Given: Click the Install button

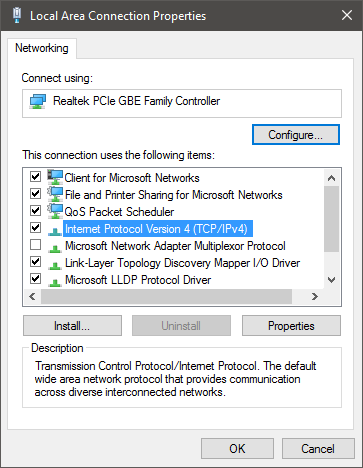Looking at the screenshot, I should (72, 326).
